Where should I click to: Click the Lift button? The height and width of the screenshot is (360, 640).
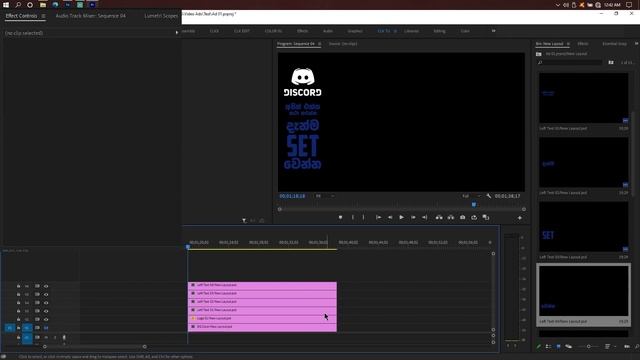click(439, 218)
